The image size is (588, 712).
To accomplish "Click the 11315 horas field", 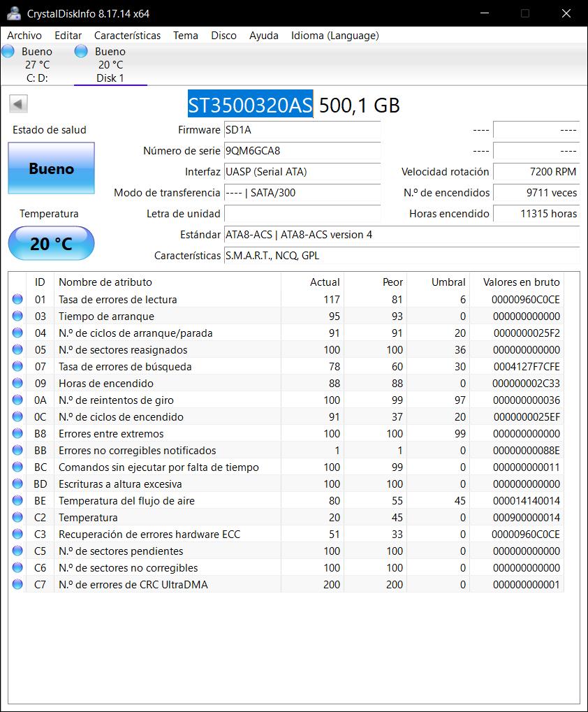I will 536,213.
